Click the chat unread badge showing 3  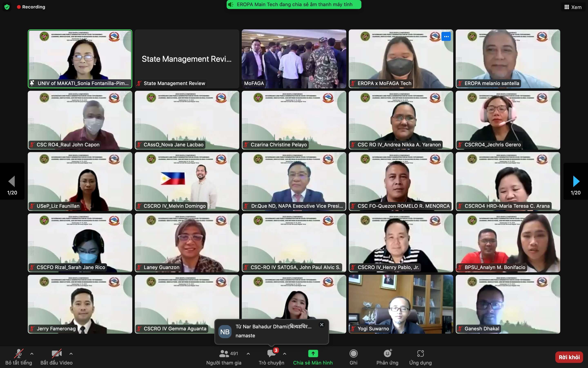[x=276, y=350]
